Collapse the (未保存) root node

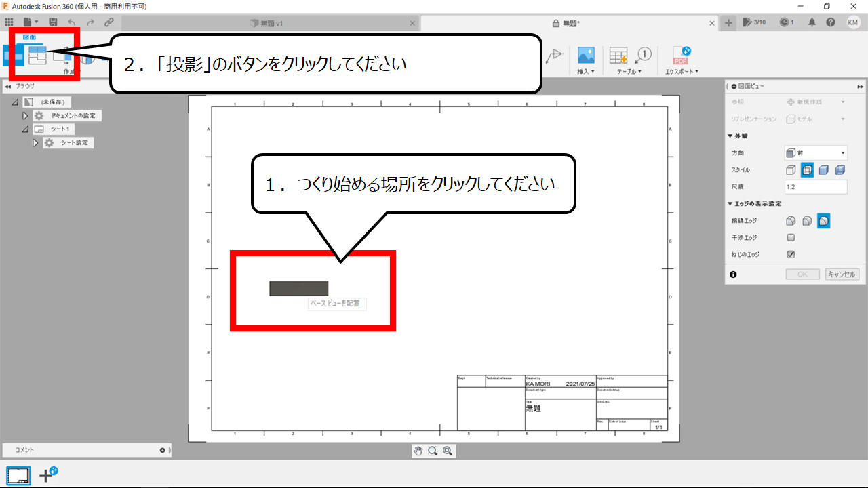click(15, 102)
